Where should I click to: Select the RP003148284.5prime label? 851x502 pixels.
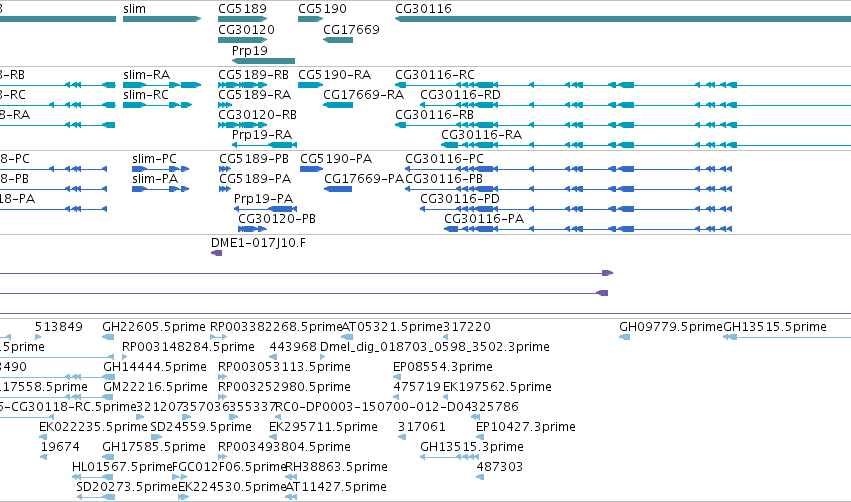coord(188,347)
